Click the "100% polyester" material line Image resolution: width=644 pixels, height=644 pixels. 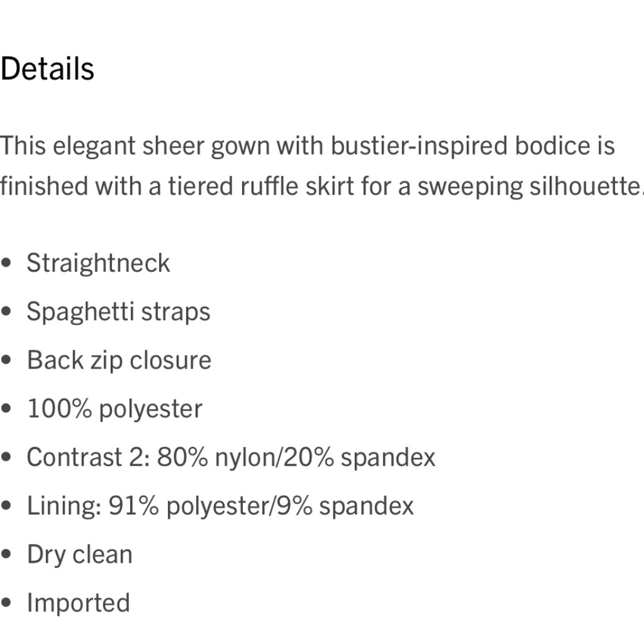click(114, 409)
